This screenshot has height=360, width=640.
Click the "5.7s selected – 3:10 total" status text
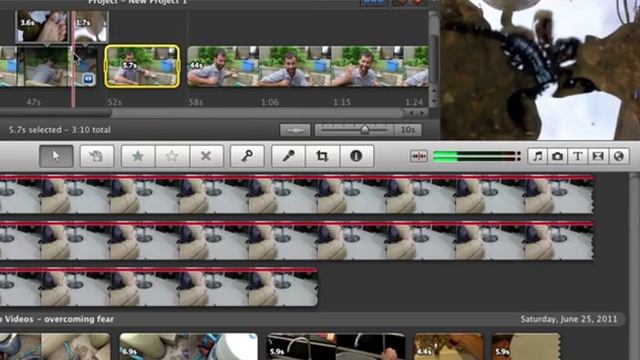[60, 130]
